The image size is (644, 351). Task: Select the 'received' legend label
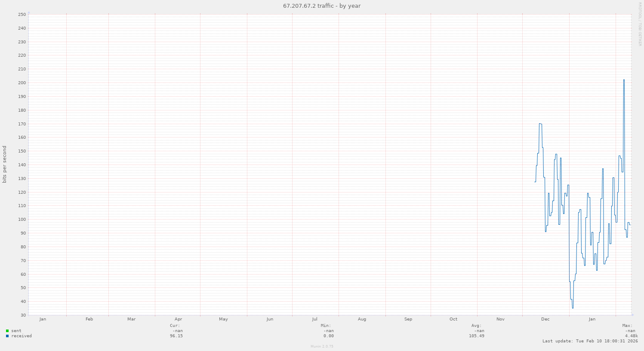tap(22, 336)
